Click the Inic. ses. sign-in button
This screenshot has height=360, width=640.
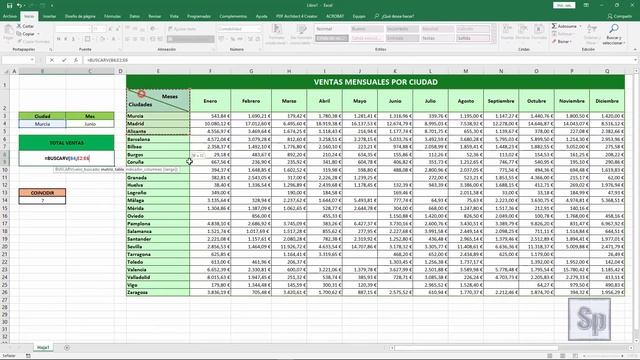coord(564,5)
